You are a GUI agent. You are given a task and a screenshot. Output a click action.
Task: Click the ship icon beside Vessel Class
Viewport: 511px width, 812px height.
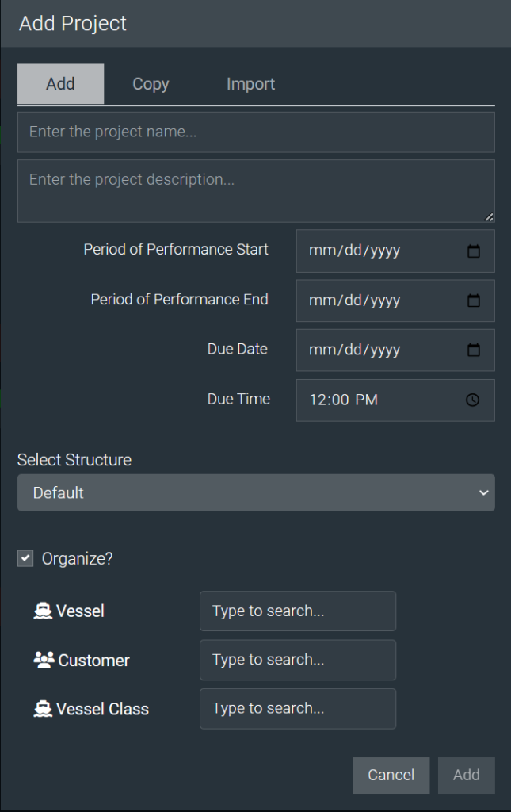(x=43, y=708)
